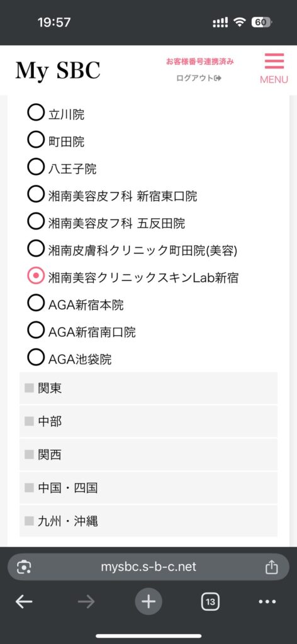
Task: Tap the browser back arrow
Action: (24, 602)
